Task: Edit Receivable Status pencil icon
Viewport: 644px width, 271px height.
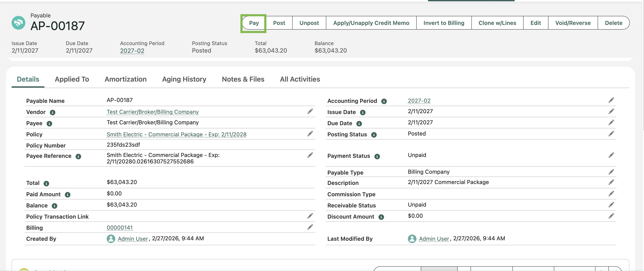Action: [611, 205]
